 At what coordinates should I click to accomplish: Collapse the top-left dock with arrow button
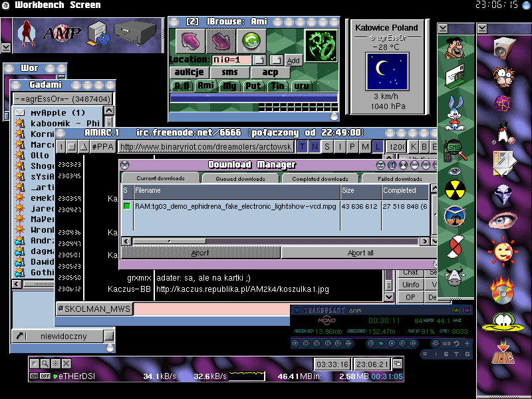tap(6, 48)
